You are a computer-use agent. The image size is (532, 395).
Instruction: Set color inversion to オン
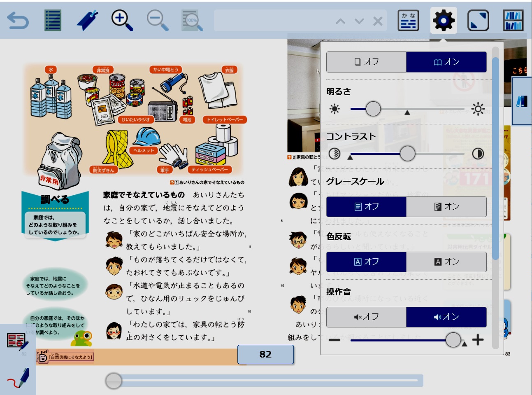446,262
